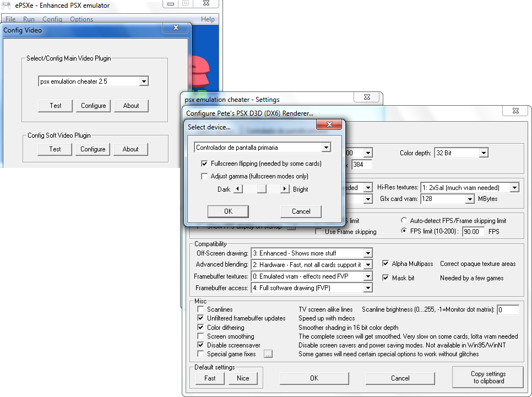
Task: Toggle Unfiltered framebuffer updates checkbox
Action: (200, 318)
